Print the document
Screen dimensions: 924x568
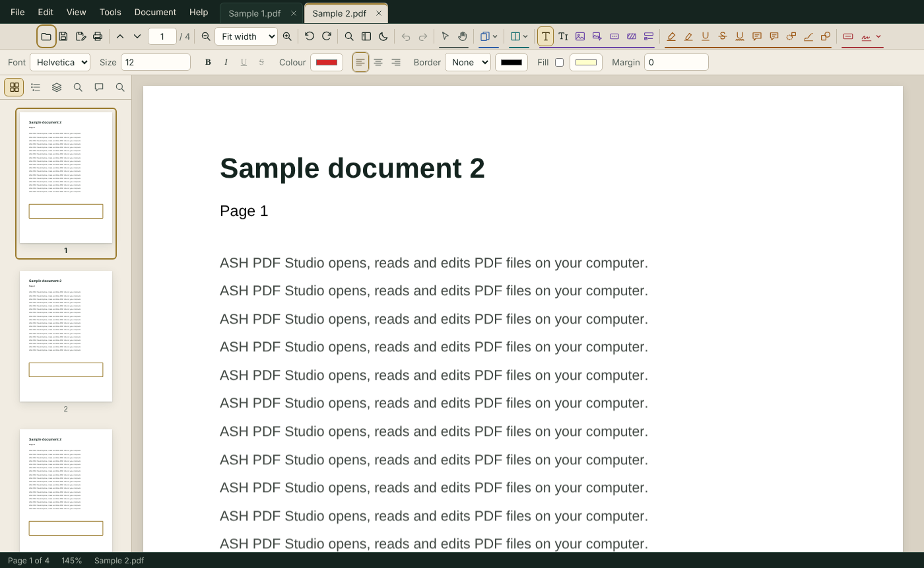pos(98,36)
